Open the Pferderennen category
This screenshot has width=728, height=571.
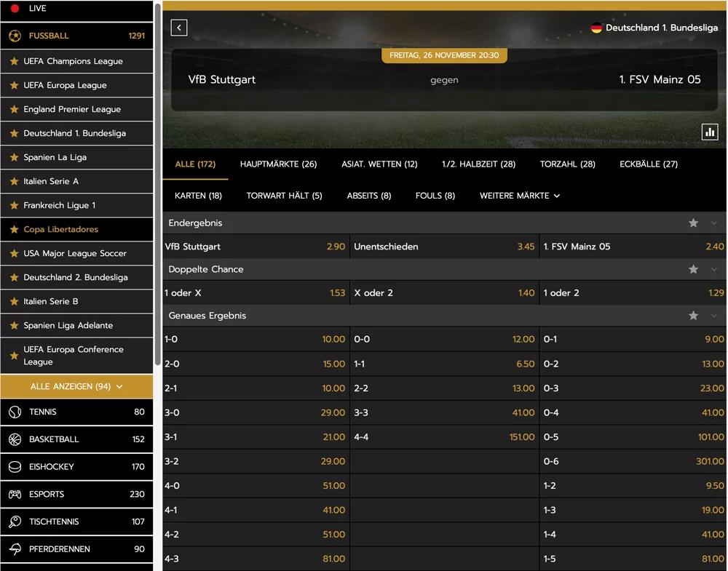pos(76,548)
